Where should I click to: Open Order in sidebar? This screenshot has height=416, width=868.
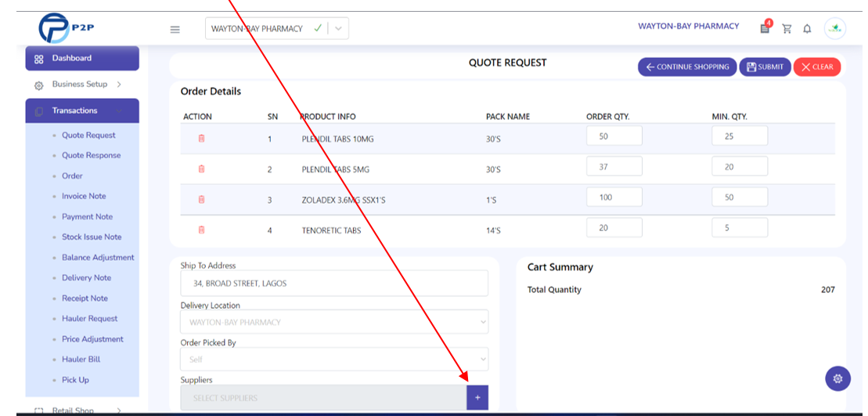(x=72, y=176)
